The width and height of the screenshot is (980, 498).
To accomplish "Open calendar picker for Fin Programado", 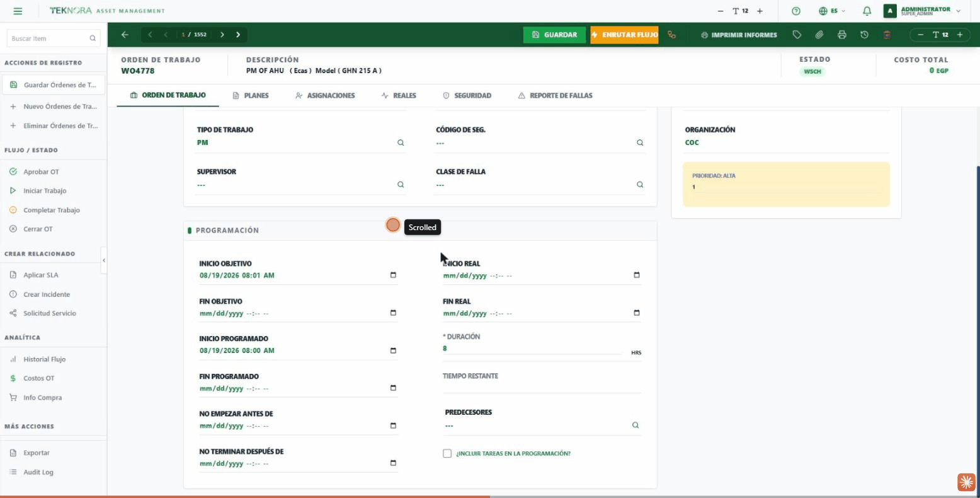I will (393, 388).
